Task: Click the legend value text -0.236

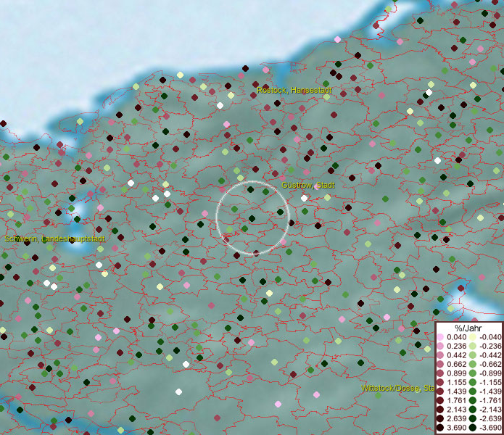Action: 490,346
